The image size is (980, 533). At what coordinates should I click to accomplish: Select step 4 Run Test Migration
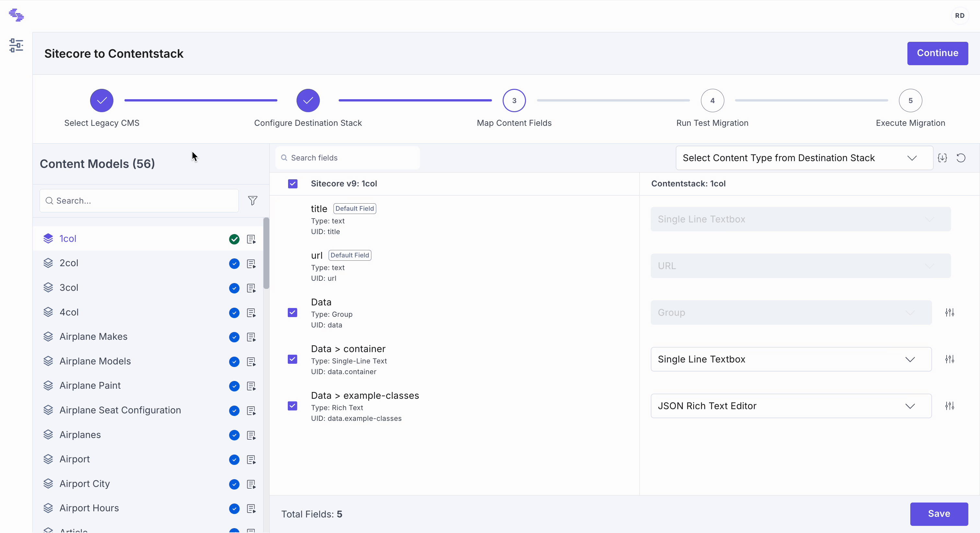712,101
